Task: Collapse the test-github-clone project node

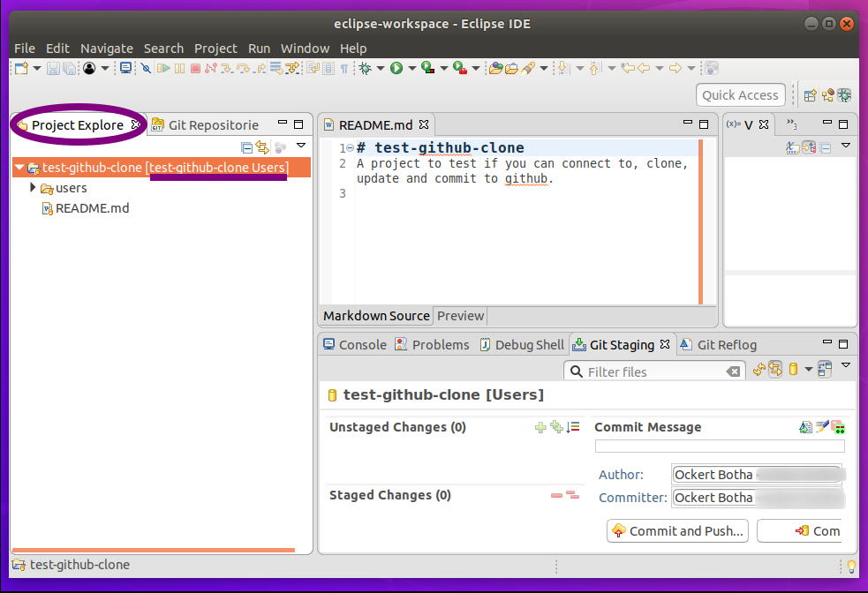Action: (20, 167)
